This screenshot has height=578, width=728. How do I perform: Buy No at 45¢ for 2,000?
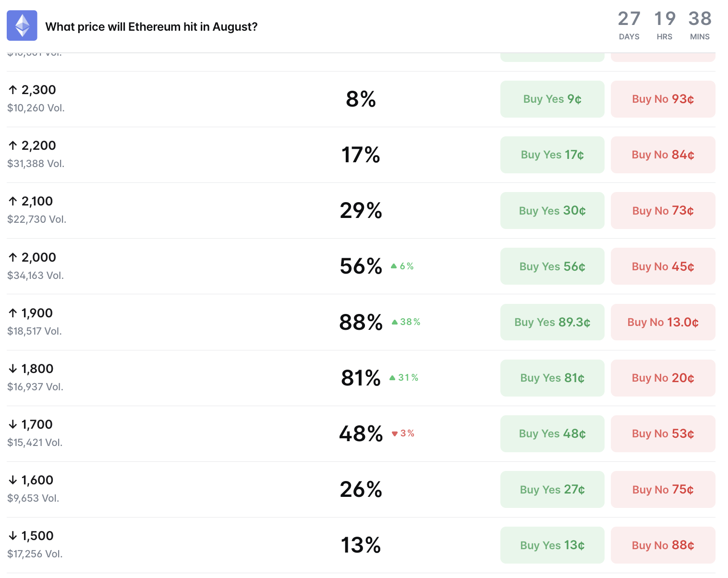click(x=663, y=266)
